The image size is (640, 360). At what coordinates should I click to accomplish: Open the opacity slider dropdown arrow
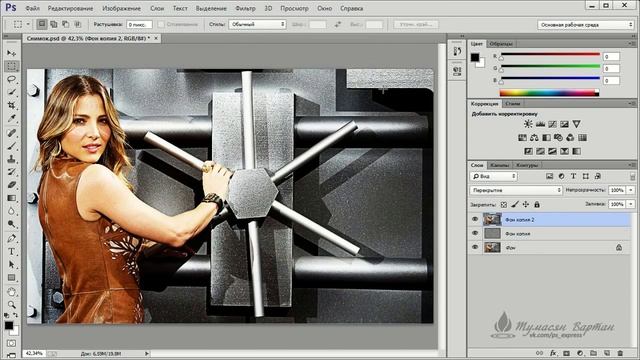pyautogui.click(x=631, y=190)
